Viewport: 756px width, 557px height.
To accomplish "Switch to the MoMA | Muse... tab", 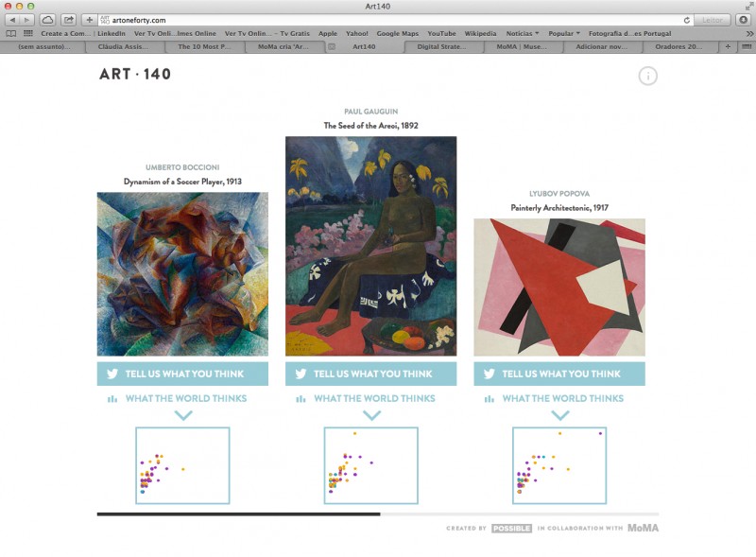I will pos(522,46).
